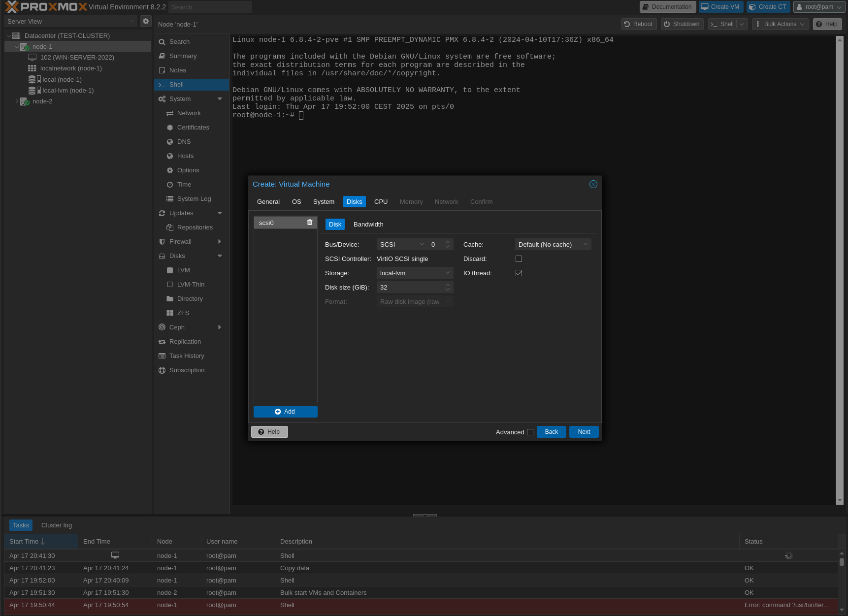The height and width of the screenshot is (616, 848).
Task: Select the Network settings under System
Action: click(x=189, y=113)
